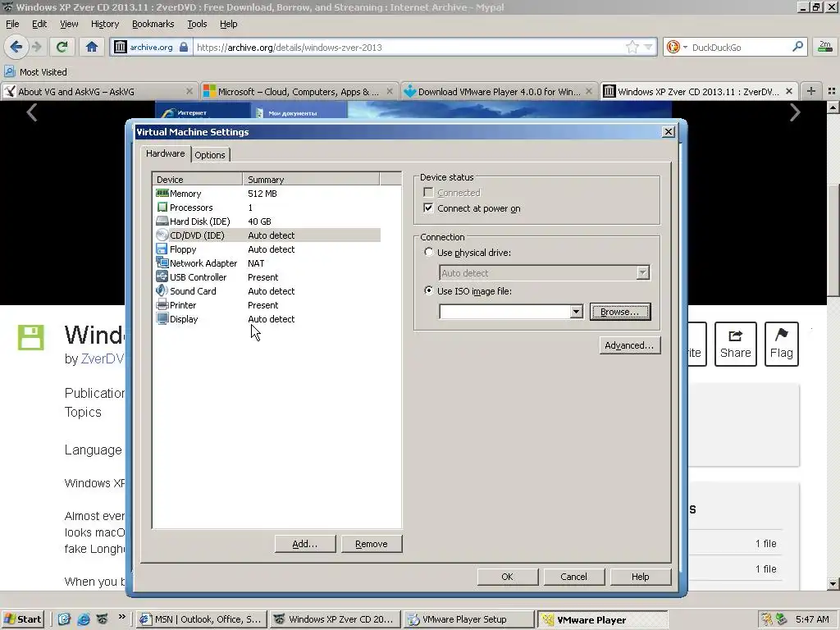Click the Device column header

198,179
